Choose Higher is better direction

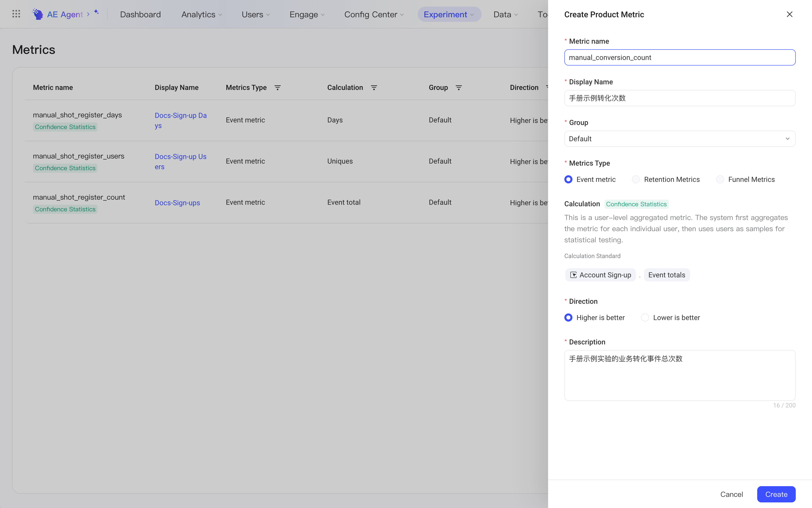(x=568, y=317)
